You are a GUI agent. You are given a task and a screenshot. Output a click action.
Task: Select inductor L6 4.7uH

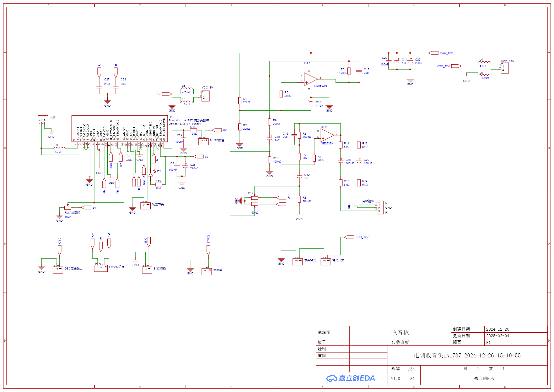pyautogui.click(x=187, y=88)
